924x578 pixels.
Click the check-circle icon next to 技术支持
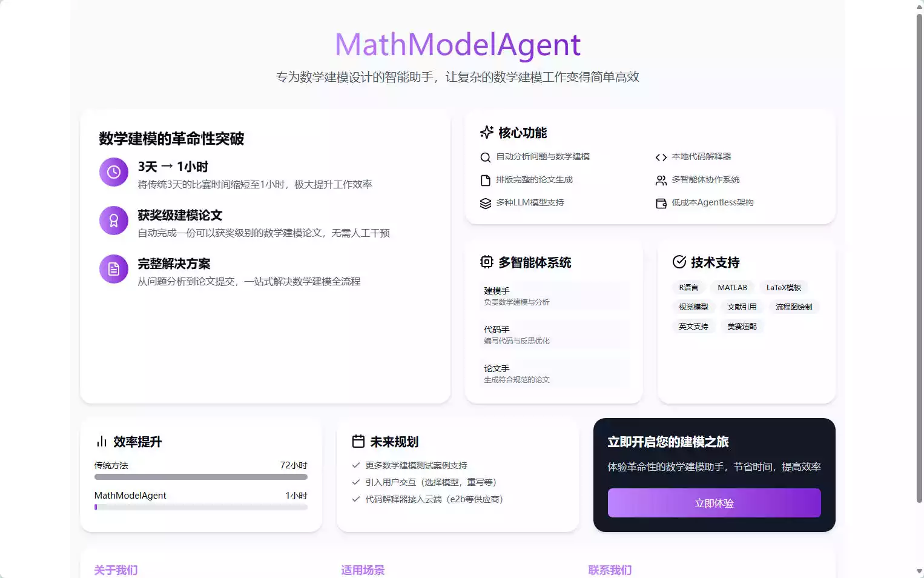pos(679,262)
